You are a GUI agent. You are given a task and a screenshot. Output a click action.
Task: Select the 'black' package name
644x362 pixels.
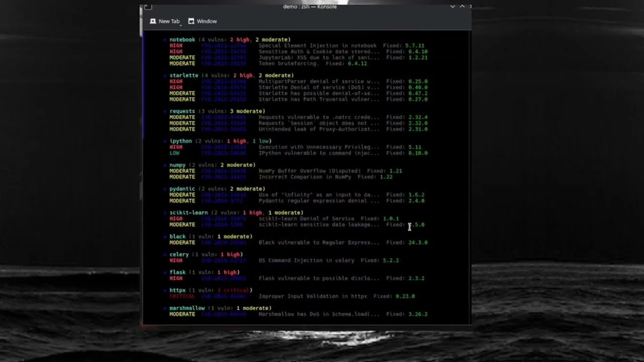(x=178, y=236)
